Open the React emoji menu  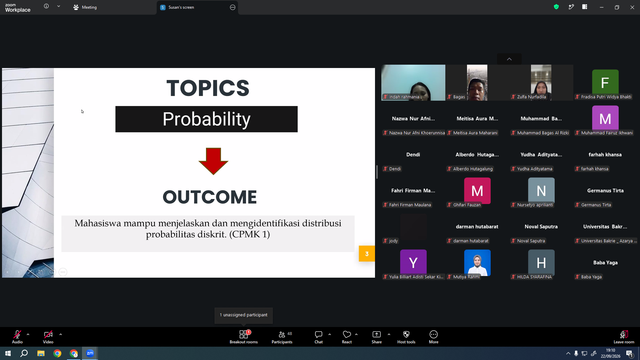tap(347, 337)
